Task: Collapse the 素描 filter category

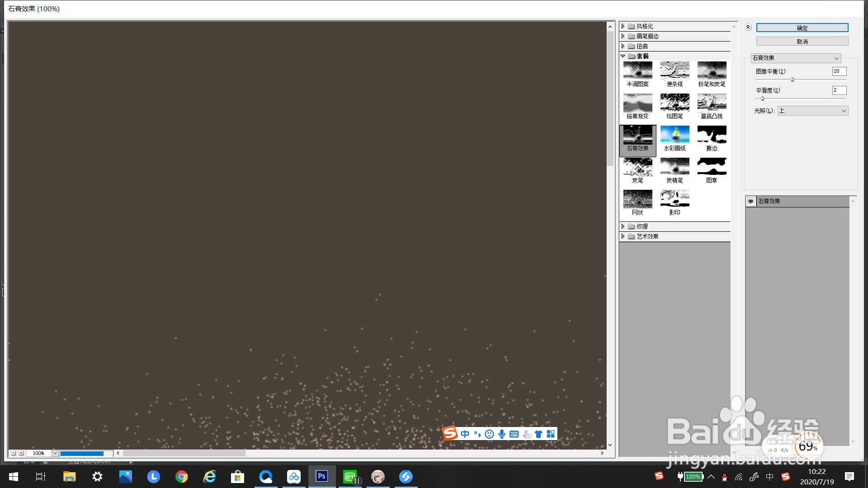Action: point(623,56)
